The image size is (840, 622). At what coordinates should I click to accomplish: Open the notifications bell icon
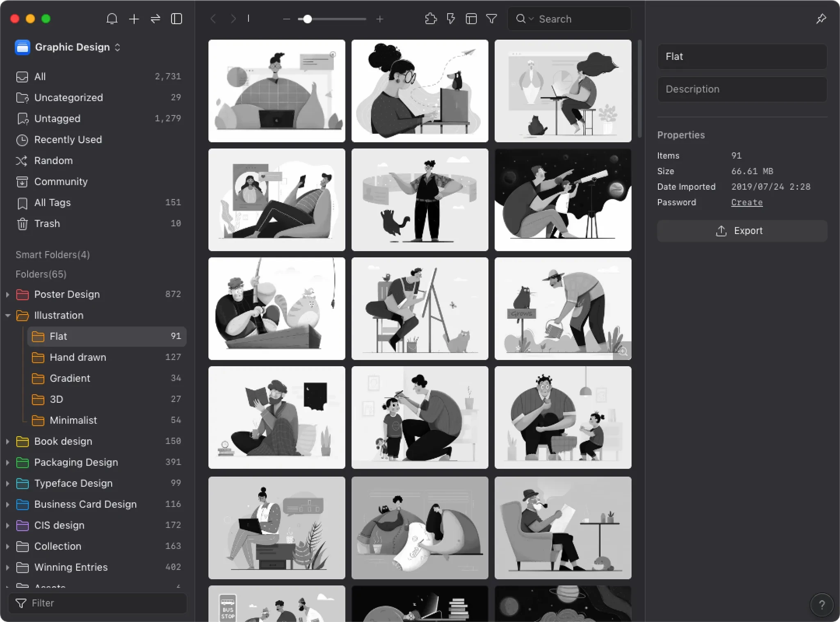coord(112,19)
